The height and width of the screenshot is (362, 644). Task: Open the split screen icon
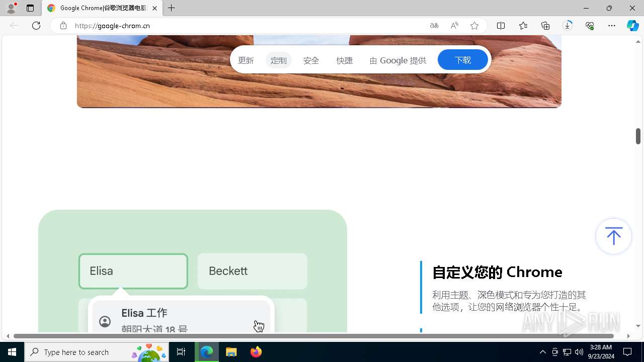click(x=501, y=26)
